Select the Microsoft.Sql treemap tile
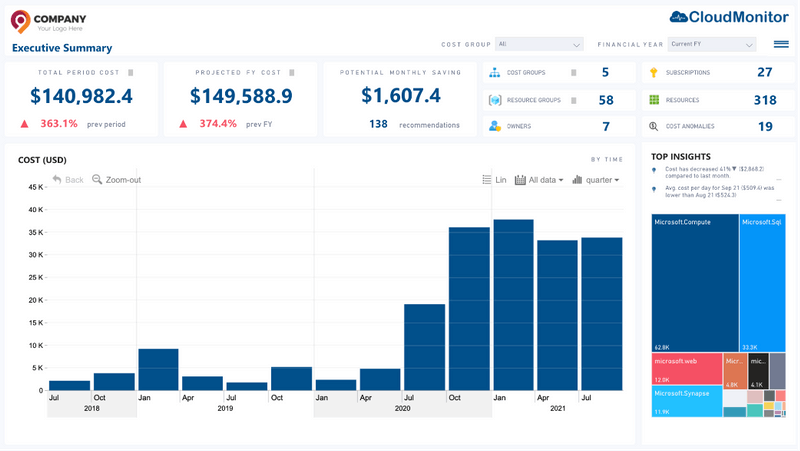 click(762, 283)
